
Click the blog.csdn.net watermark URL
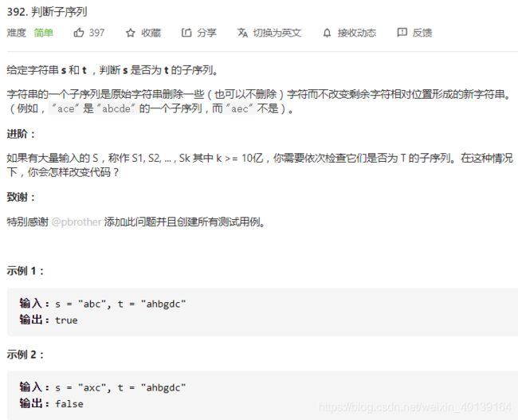tap(415, 407)
